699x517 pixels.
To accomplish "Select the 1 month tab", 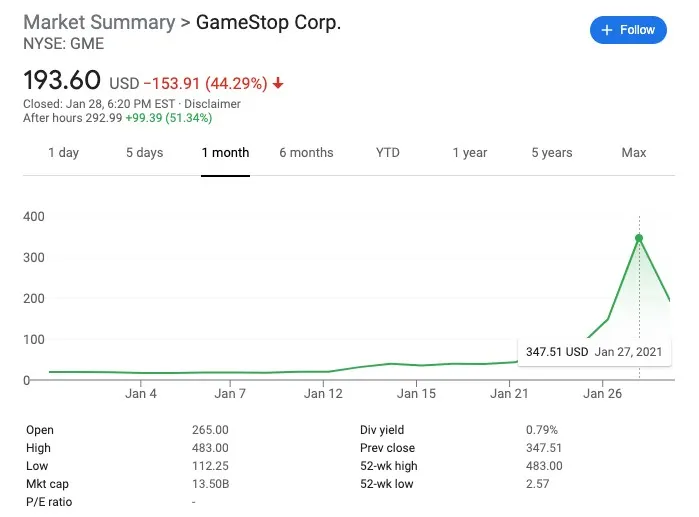I will pos(225,153).
